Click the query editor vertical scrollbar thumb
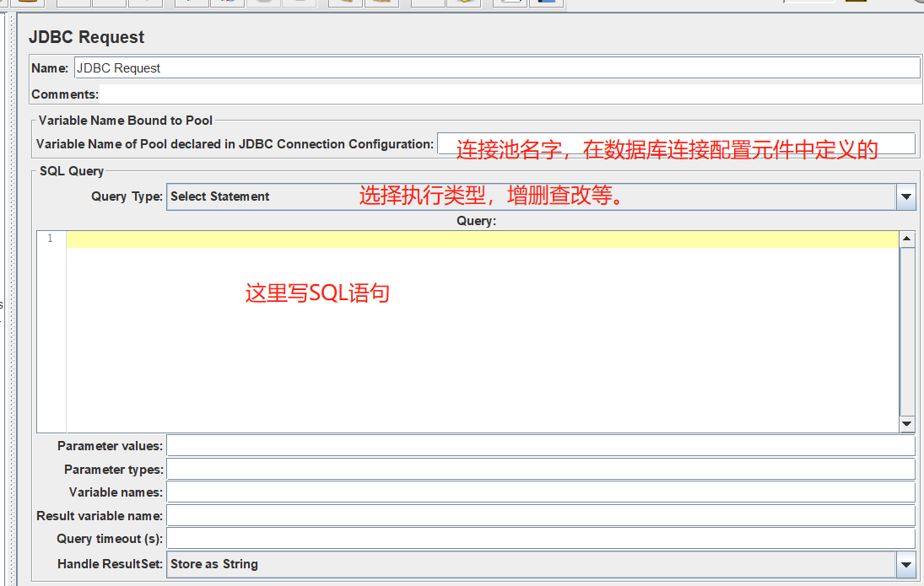The height and width of the screenshot is (586, 924). coord(907,331)
